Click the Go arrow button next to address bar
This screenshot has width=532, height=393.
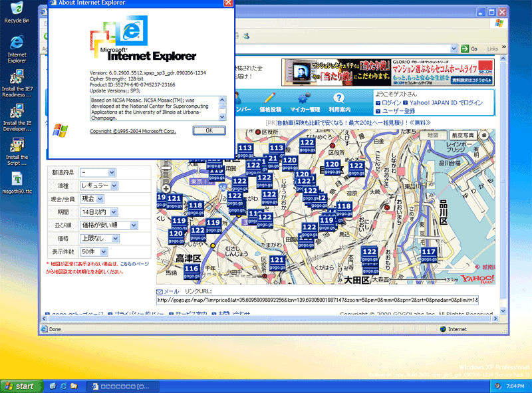(469, 49)
